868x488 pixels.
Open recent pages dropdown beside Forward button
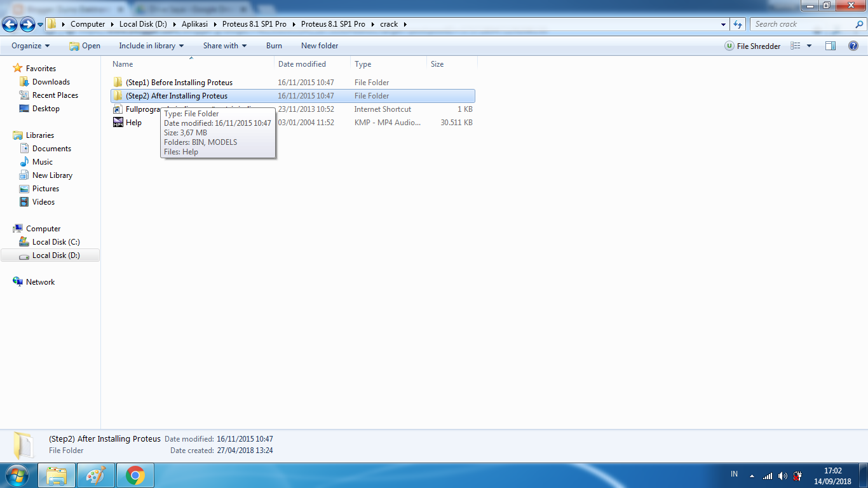click(x=41, y=25)
